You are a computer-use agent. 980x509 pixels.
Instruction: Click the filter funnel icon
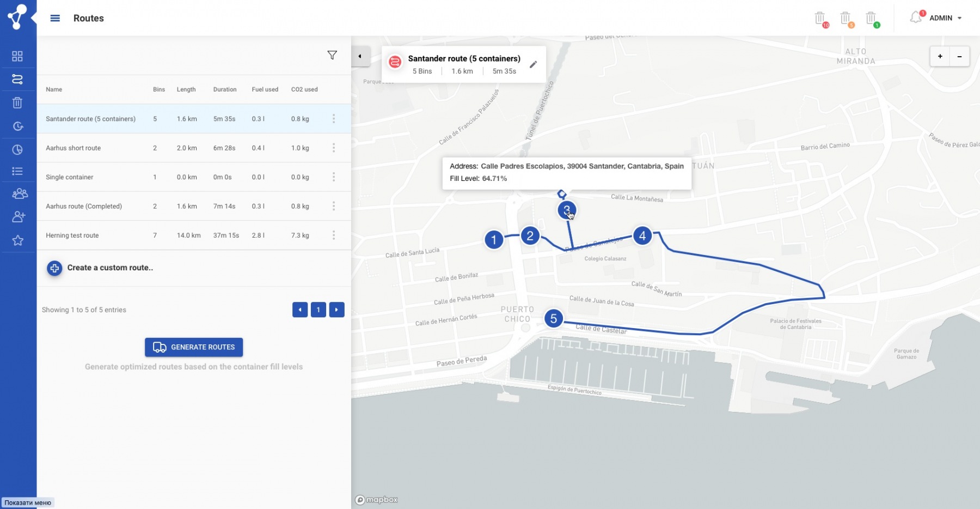coord(332,55)
